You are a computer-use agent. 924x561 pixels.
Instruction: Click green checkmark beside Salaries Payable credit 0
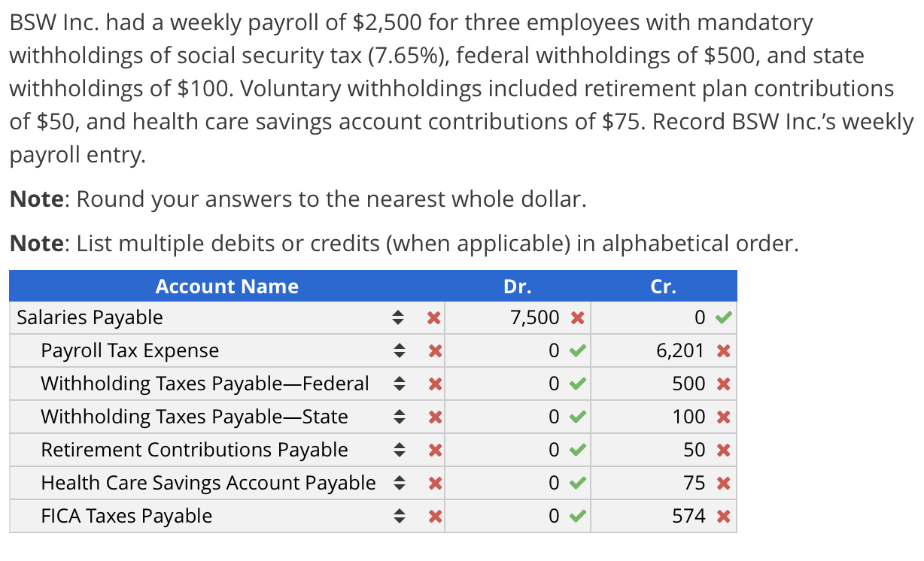722,318
